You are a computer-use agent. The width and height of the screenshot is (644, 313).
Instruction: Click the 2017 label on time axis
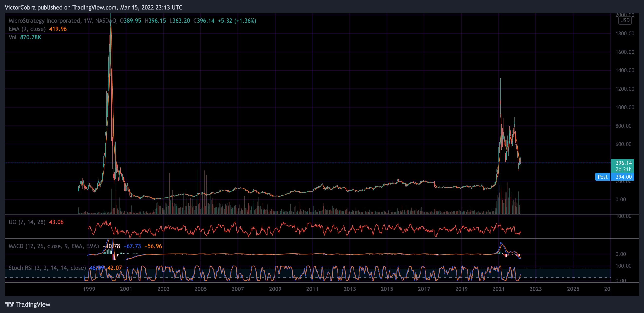click(x=424, y=289)
